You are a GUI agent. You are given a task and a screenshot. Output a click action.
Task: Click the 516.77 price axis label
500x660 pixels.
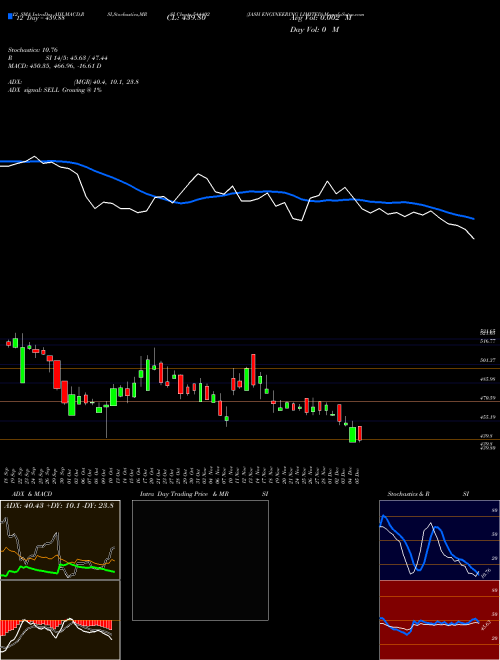pos(487,341)
